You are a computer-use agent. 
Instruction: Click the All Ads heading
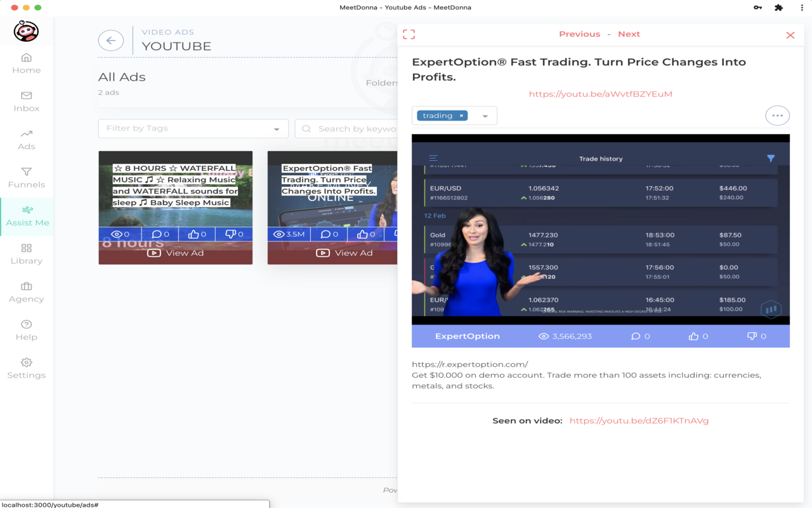[122, 77]
